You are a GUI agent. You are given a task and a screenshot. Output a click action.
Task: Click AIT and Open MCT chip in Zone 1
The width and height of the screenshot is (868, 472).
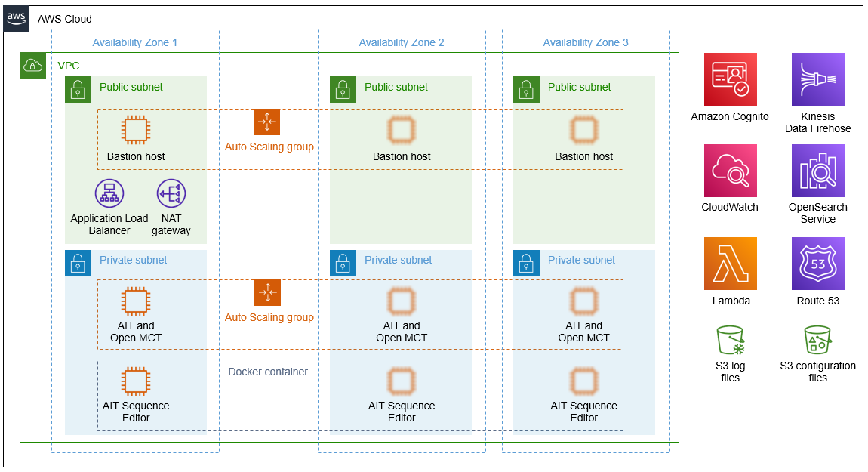[x=136, y=301]
